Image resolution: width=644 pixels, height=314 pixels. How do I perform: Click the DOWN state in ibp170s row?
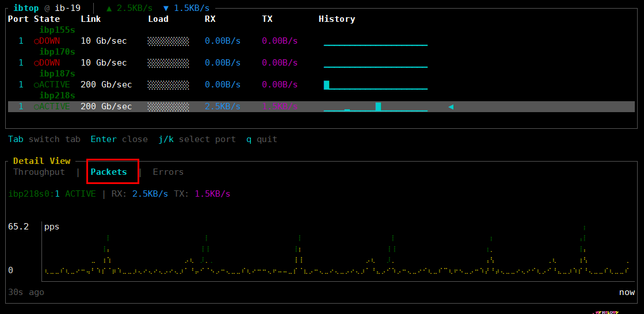(49, 63)
